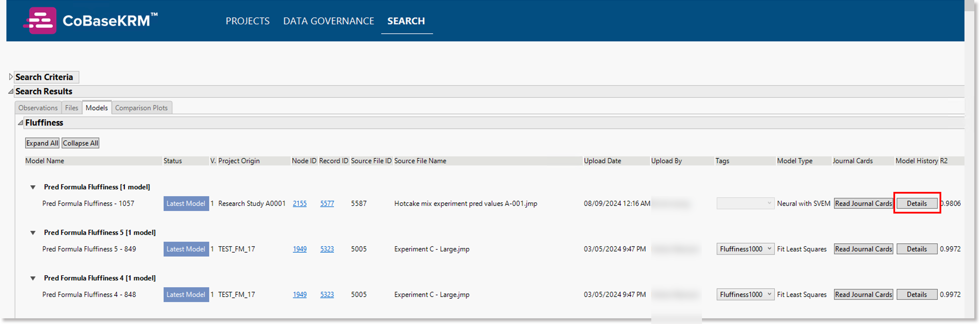Viewport: 980px width, 324px height.
Task: Collapse Pred Formula Fluffiness 5 group
Action: coord(33,233)
